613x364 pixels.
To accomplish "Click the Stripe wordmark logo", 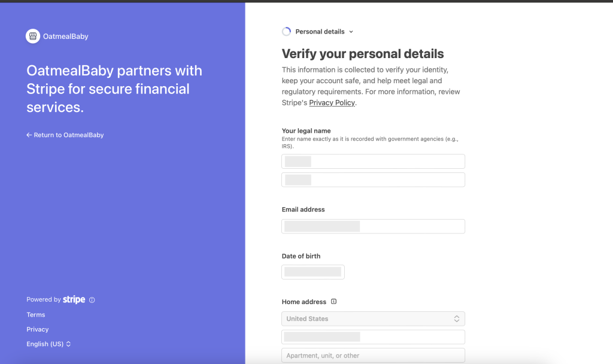I will click(x=74, y=299).
